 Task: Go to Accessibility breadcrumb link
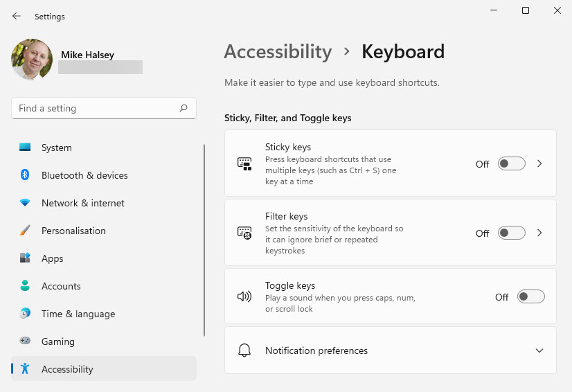(278, 52)
